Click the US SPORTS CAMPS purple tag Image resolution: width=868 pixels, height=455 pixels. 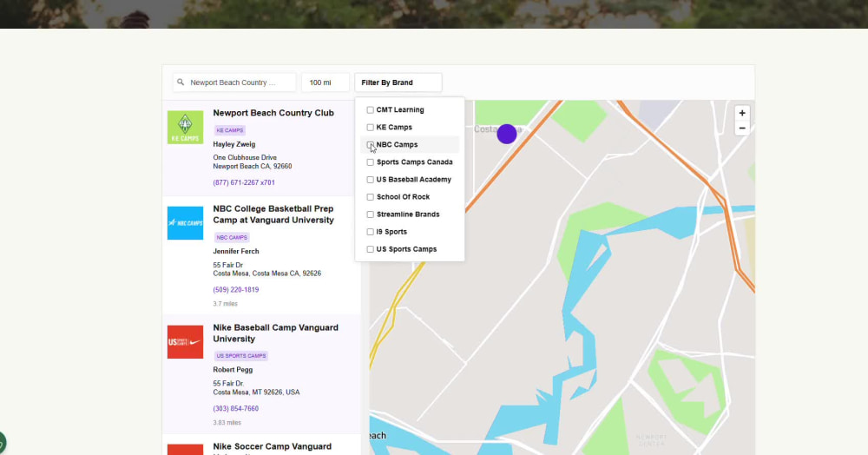click(240, 356)
